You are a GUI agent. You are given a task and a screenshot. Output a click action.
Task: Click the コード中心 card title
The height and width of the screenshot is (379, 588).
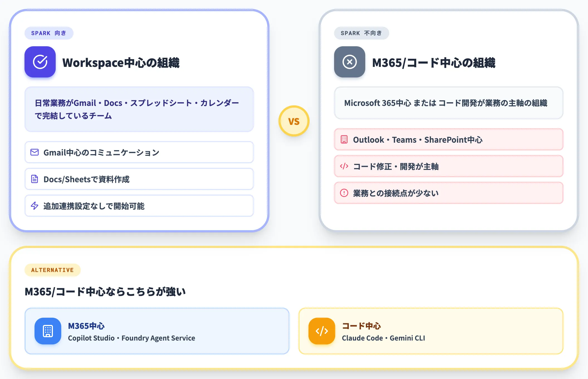pyautogui.click(x=361, y=326)
